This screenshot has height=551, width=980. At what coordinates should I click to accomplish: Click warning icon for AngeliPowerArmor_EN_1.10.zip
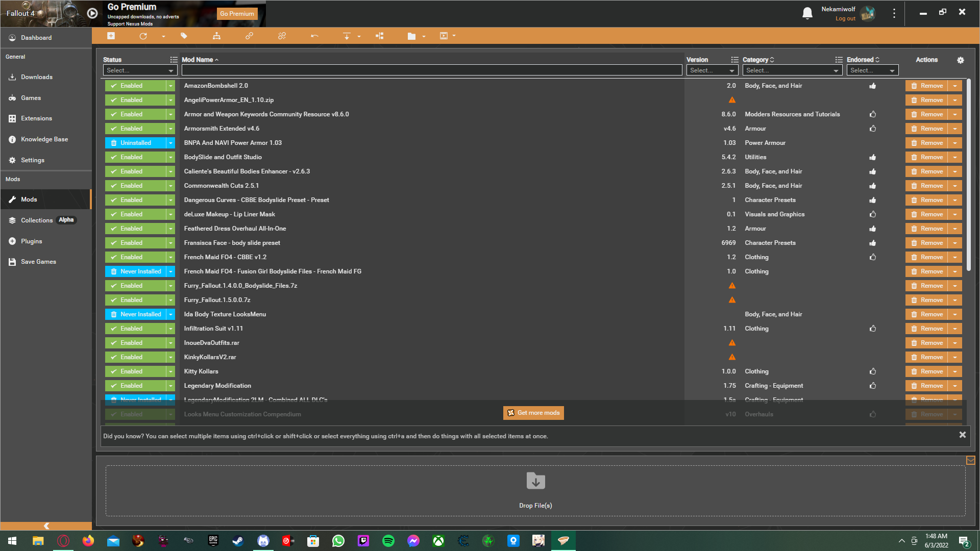(x=732, y=100)
